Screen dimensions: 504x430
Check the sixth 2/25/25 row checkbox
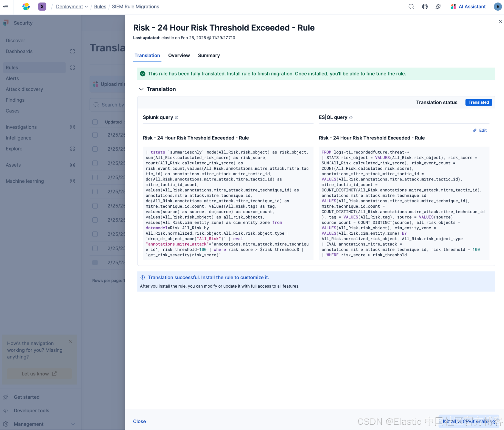[x=95, y=206]
